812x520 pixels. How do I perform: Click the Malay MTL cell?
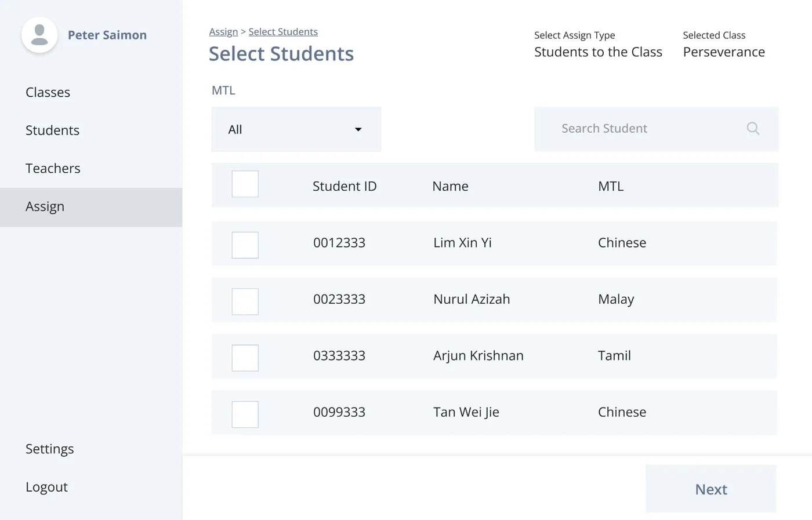(x=616, y=300)
